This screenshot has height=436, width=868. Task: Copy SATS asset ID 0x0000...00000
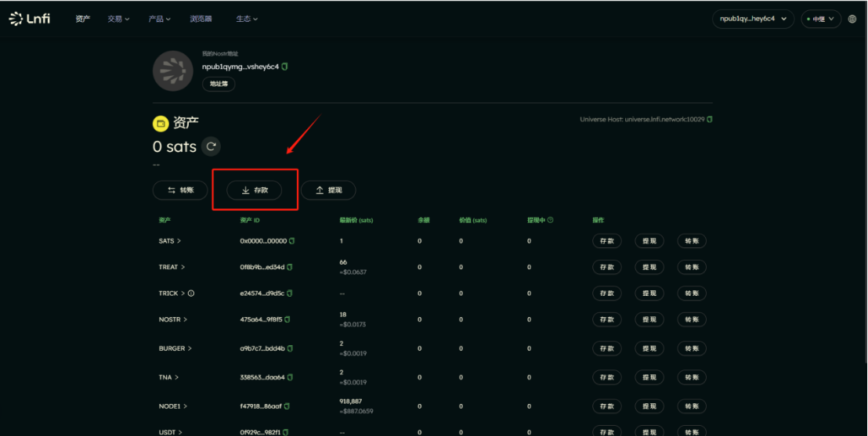291,240
